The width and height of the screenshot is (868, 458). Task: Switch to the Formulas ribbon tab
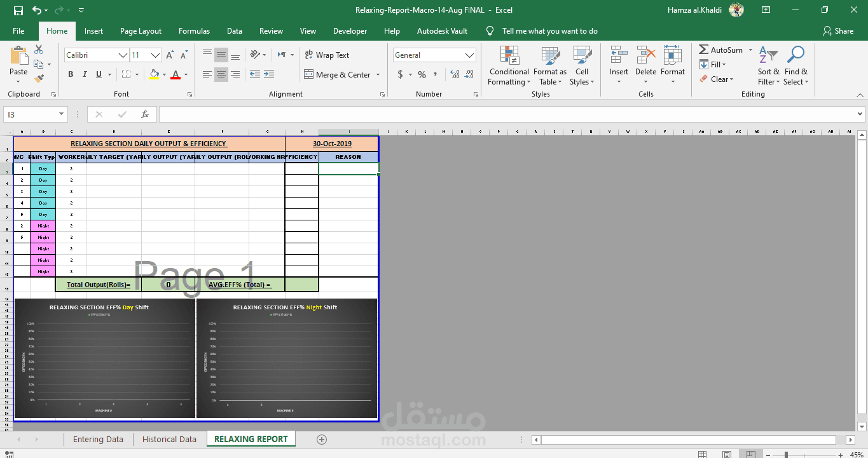click(x=194, y=30)
